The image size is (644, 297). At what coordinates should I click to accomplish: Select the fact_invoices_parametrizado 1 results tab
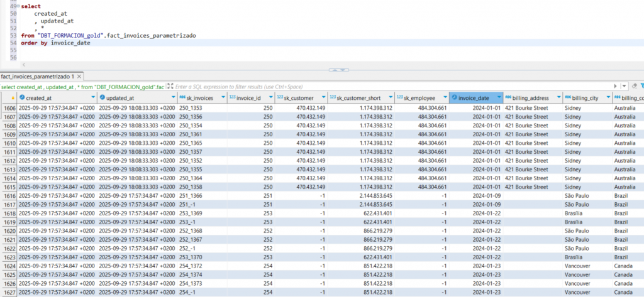tap(38, 76)
